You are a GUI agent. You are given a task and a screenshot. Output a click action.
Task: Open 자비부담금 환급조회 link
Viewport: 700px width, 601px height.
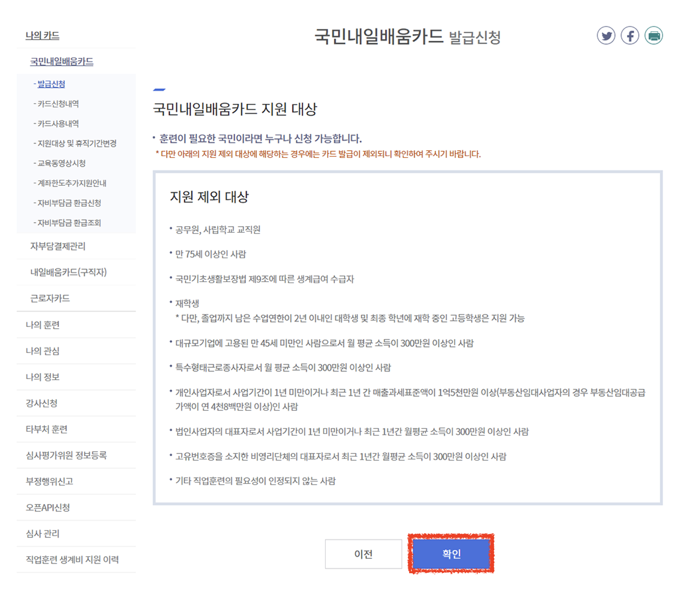(x=69, y=223)
